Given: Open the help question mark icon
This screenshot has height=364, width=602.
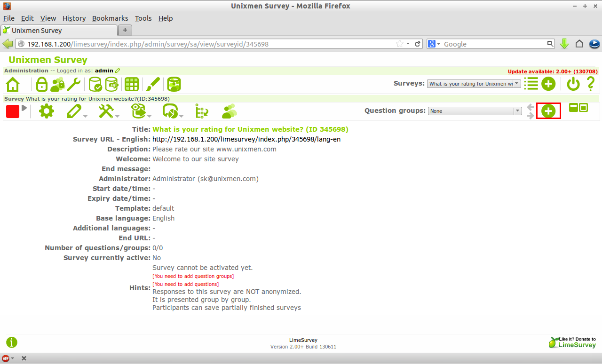Looking at the screenshot, I should (x=590, y=84).
